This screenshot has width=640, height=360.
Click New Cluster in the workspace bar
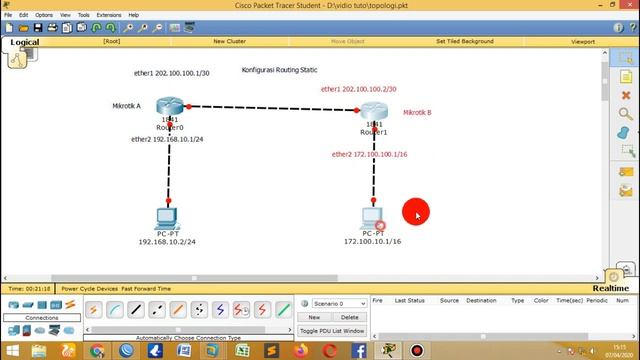pos(229,41)
